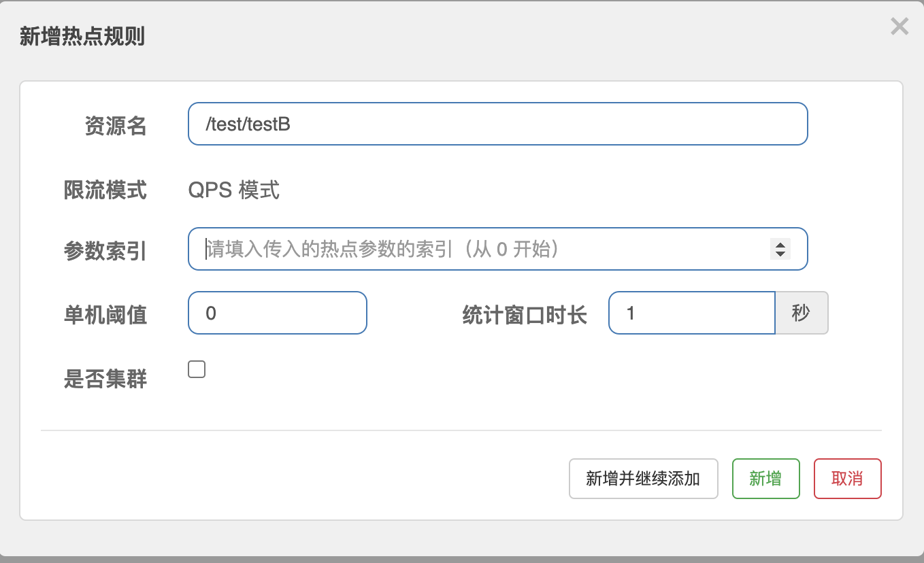Click the 秒 unit label beside the duration field
Screen dimensions: 924x563
pyautogui.click(x=802, y=313)
